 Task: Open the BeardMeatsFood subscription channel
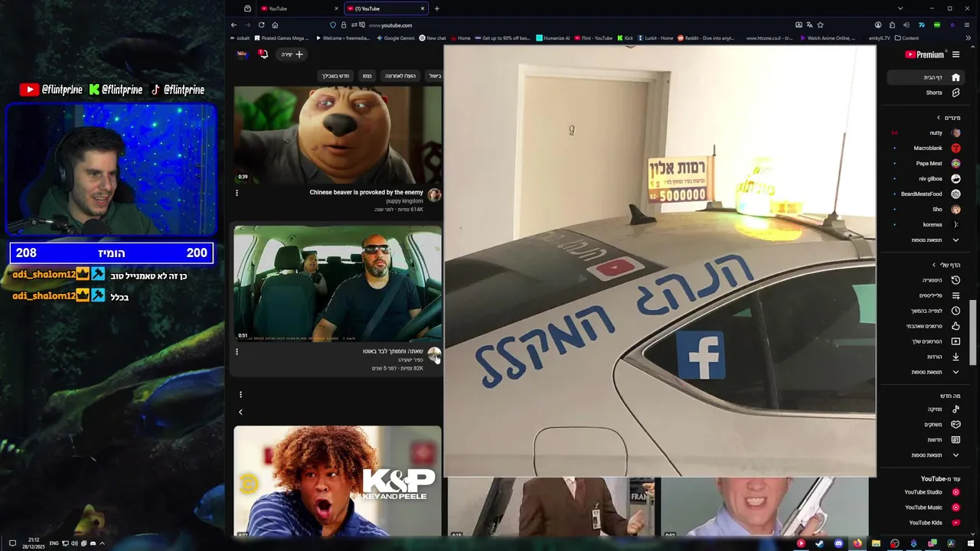925,194
